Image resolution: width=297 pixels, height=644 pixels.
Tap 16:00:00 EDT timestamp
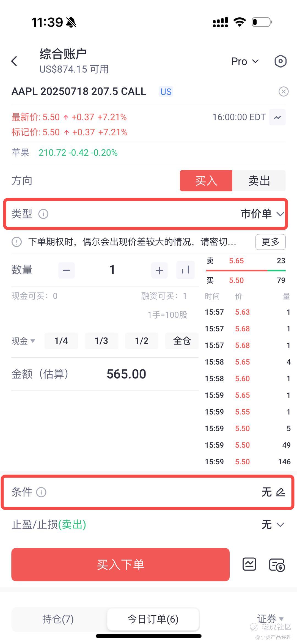[239, 117]
